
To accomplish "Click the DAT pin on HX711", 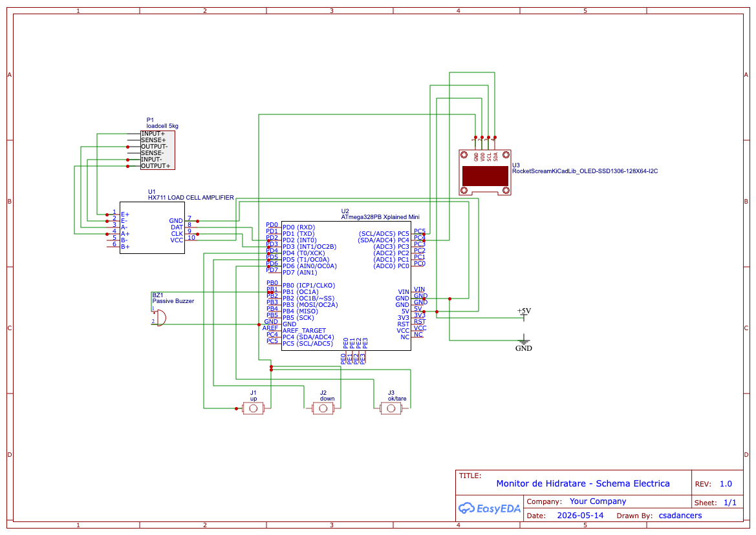I will coord(177,227).
